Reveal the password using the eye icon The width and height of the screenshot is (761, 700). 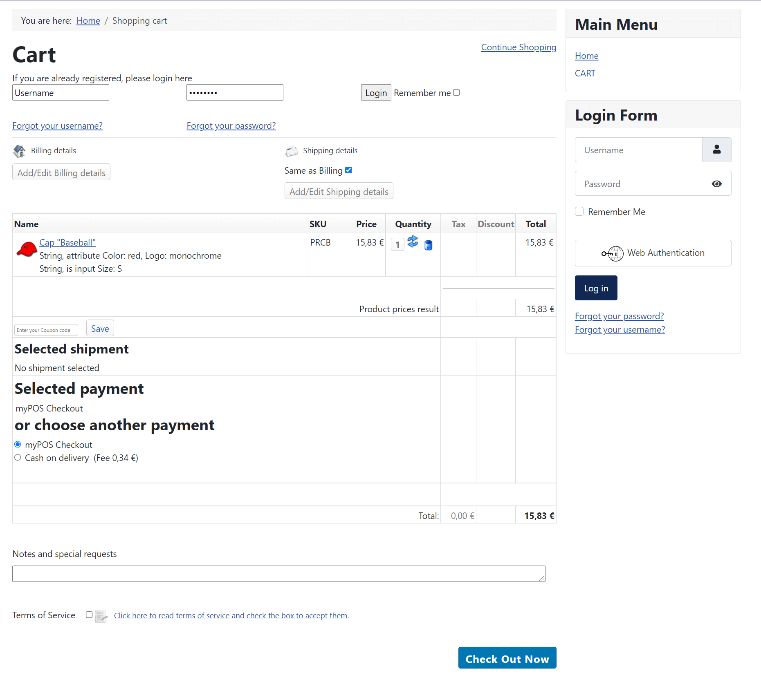click(716, 183)
